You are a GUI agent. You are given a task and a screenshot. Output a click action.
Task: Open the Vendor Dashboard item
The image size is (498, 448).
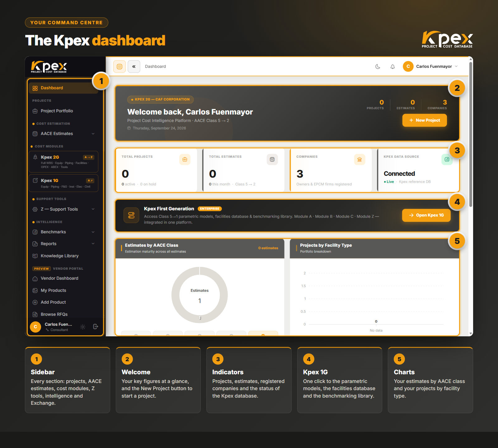pos(63,278)
